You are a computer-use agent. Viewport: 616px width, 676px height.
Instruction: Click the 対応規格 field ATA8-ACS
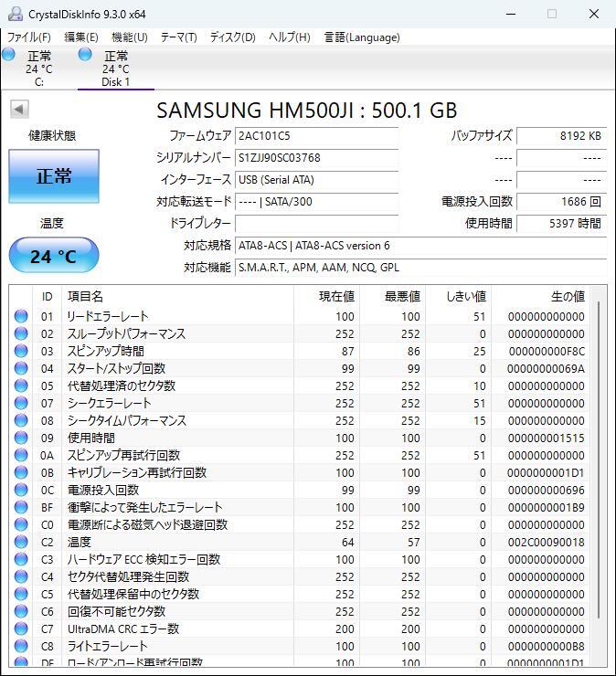tap(421, 246)
